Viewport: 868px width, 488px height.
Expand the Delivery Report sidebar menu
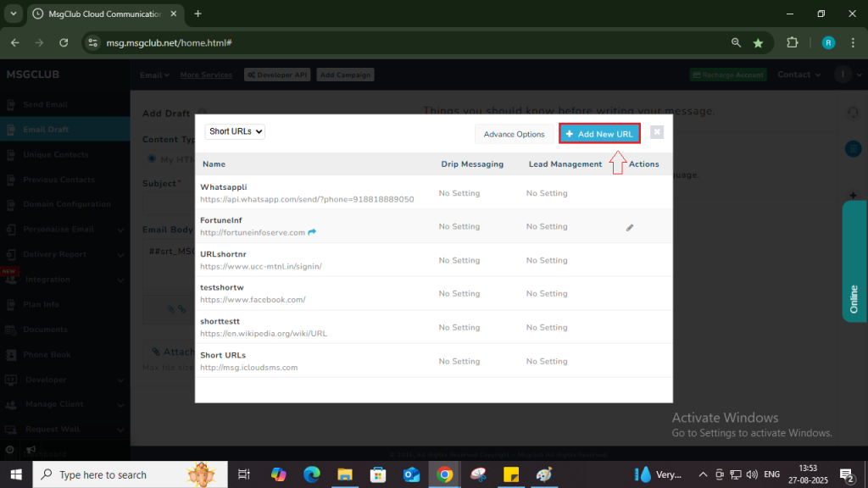(64, 254)
